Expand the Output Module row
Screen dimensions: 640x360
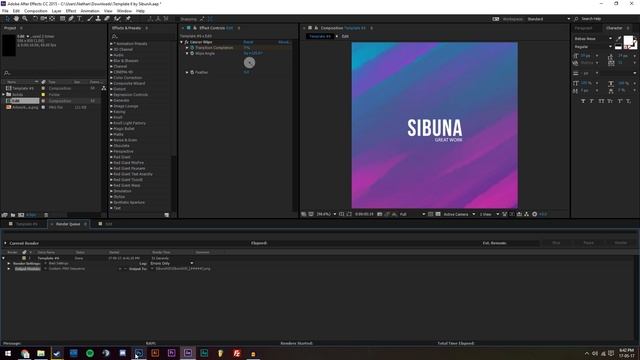coord(9,269)
